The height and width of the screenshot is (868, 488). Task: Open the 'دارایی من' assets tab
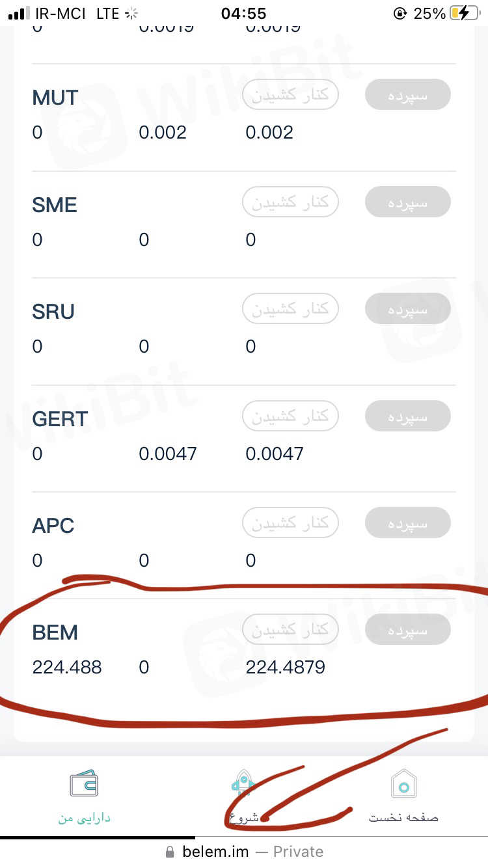click(x=84, y=817)
